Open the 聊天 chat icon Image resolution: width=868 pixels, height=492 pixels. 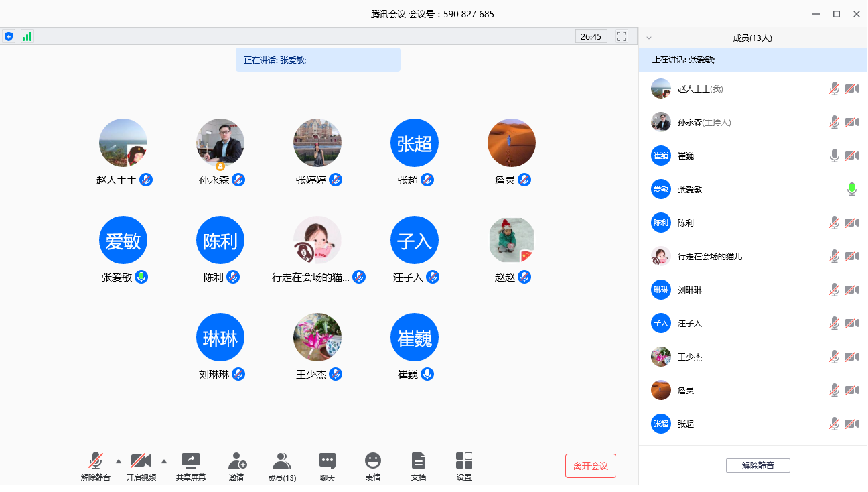(327, 462)
